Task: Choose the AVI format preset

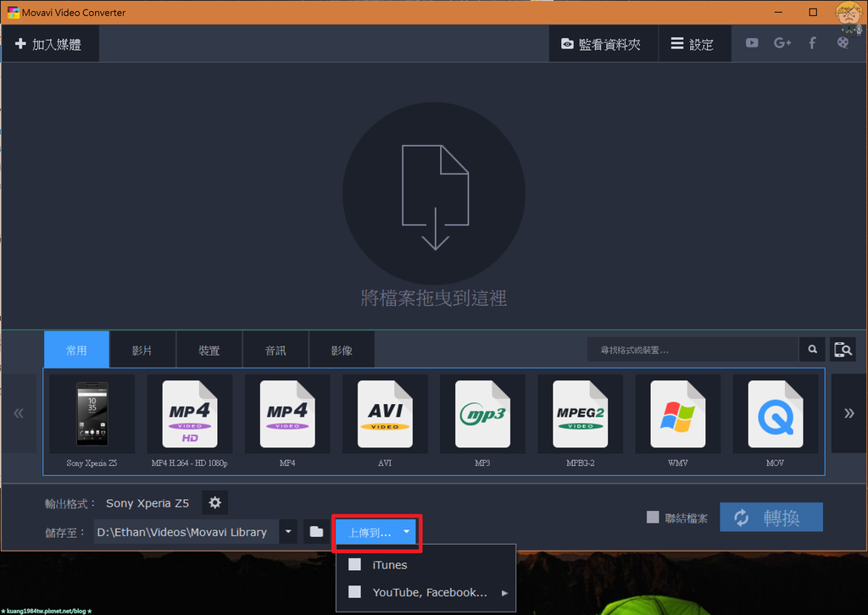Action: 385,421
